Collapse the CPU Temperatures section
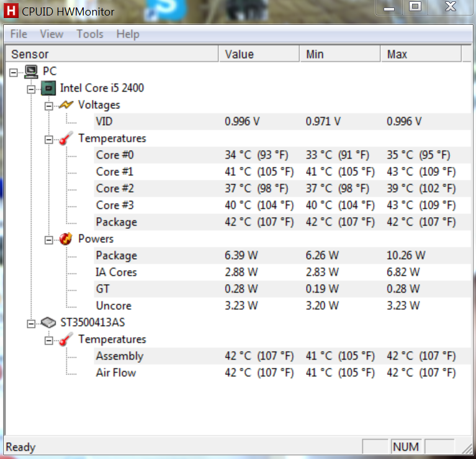 click(48, 140)
